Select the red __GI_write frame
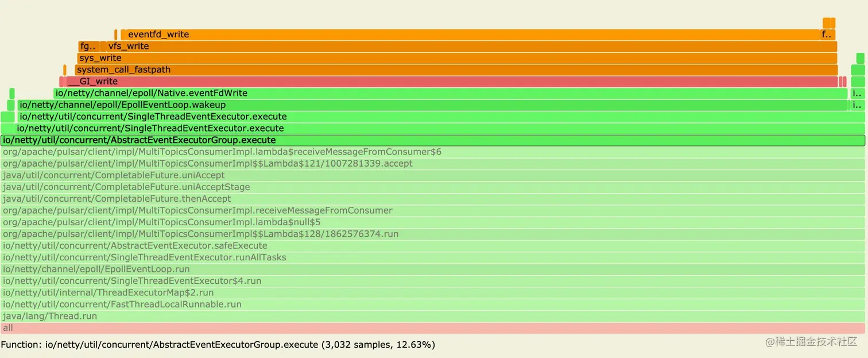 click(x=451, y=82)
